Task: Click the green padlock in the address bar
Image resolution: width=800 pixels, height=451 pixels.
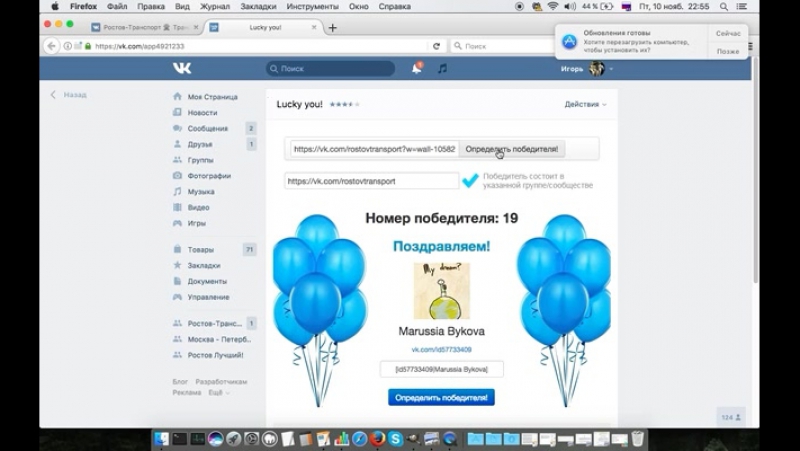Action: (x=88, y=46)
